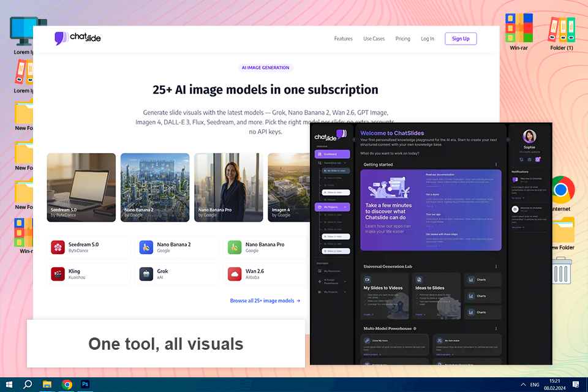Screen dimensions: 588x392
Task: Open the first Charts card
Action: 483,279
